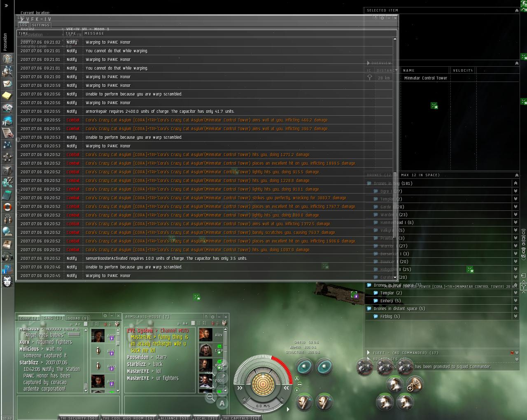Open the TRI Capitals [14] channel
This screenshot has width=527, height=420.
[241, 418]
